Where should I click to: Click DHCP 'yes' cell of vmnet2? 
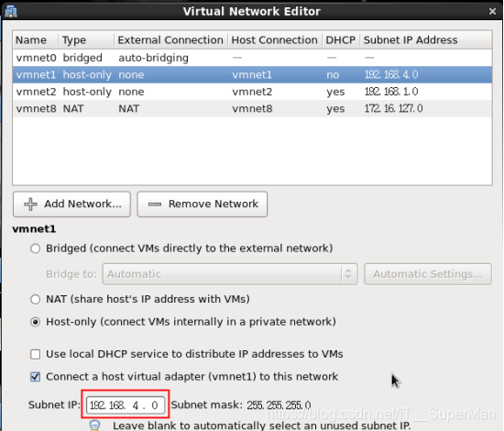point(335,93)
